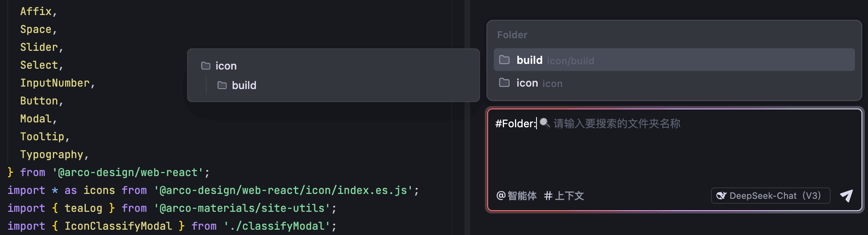Select the build folder suggestion icon/build
The image size is (868, 235).
tap(674, 60)
